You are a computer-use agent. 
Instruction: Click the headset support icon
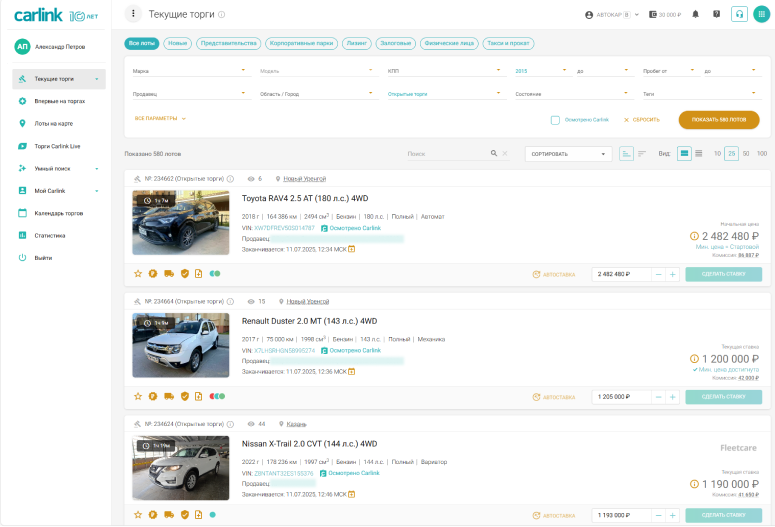739,15
